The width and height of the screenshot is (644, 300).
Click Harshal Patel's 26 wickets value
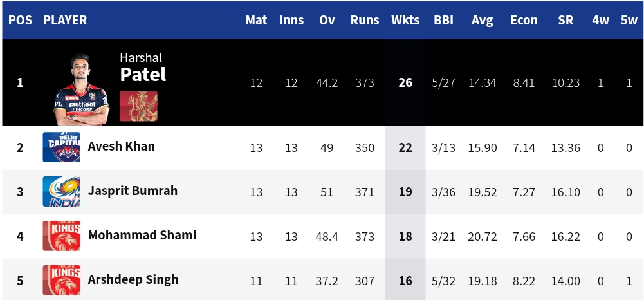(405, 82)
